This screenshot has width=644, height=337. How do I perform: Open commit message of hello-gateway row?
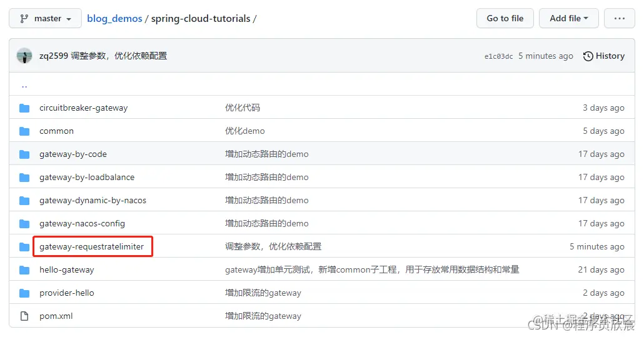372,269
